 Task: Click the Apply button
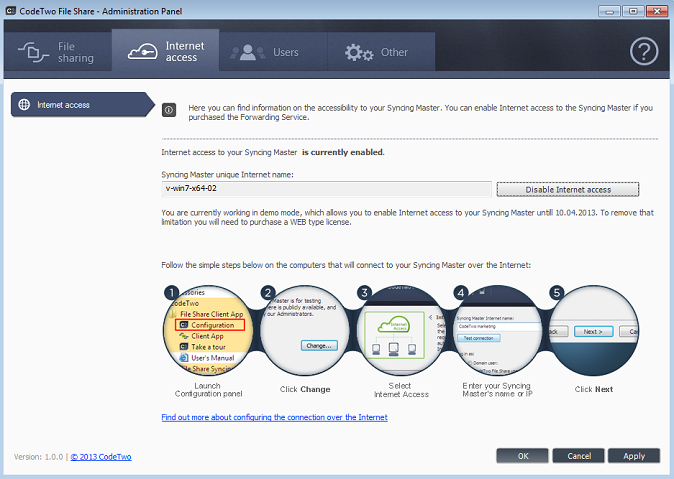(634, 456)
